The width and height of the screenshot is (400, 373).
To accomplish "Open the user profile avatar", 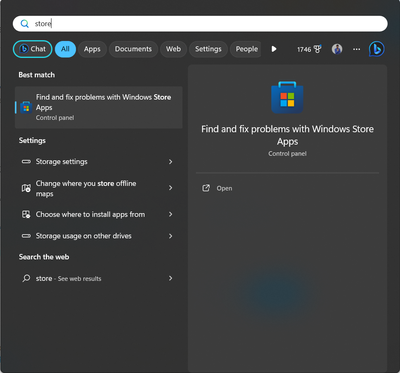I will [337, 49].
